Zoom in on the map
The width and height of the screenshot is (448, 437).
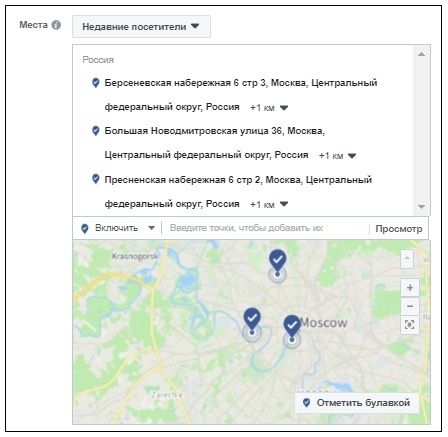tap(410, 288)
